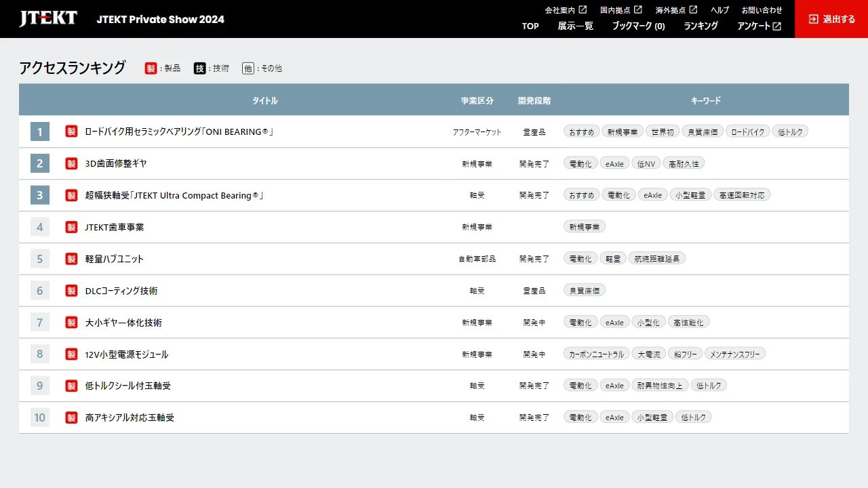Viewport: 868px width, 488px height.
Task: Click the 製 icon beside 低トルクシール付玉軸受
Action: coord(71,386)
